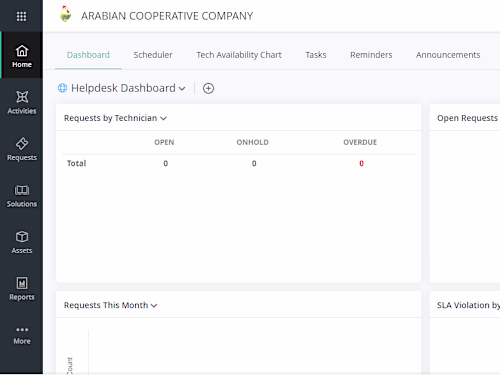Show More modules in the sidebar
Screen dimensions: 500x375
point(22,336)
